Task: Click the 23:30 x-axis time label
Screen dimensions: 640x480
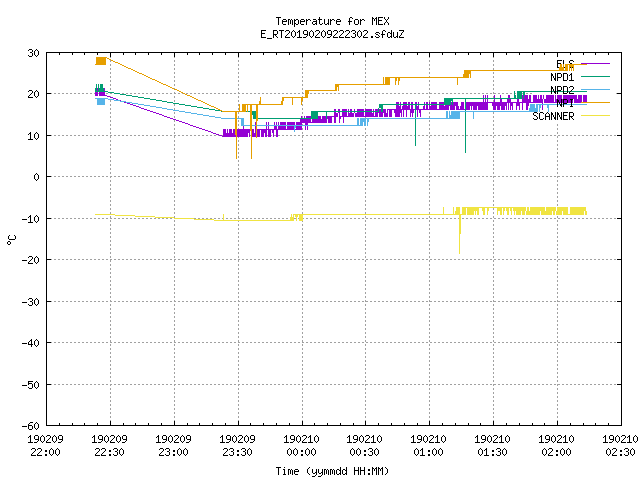Action: coord(238,452)
